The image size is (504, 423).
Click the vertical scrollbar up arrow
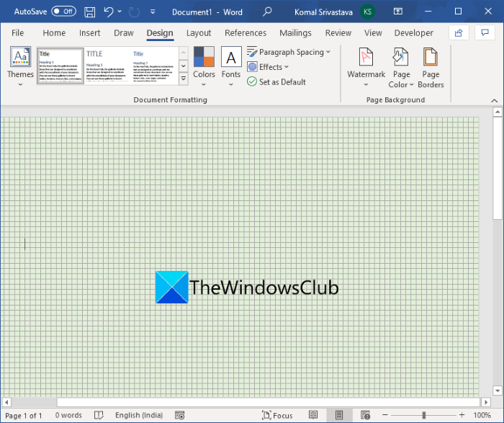[x=498, y=112]
